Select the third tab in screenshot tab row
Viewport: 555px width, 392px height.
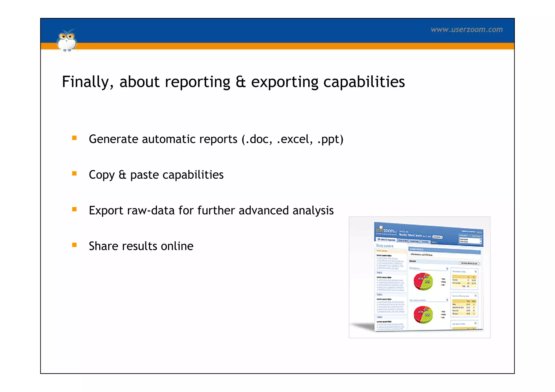point(414,241)
